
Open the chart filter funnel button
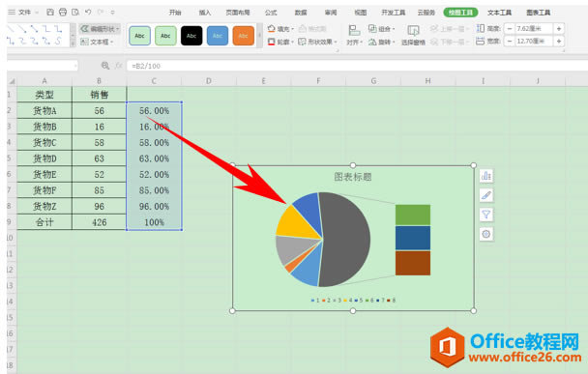click(486, 215)
